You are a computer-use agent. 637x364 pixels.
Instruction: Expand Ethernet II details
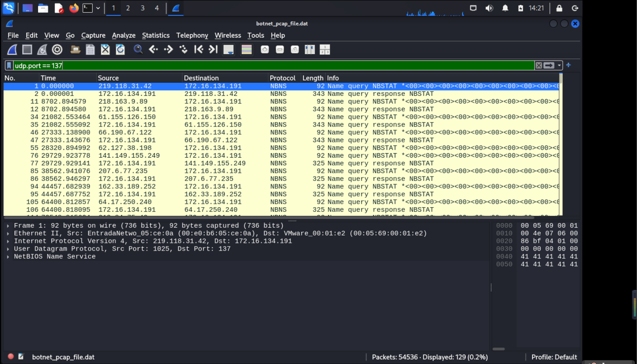[x=8, y=233]
